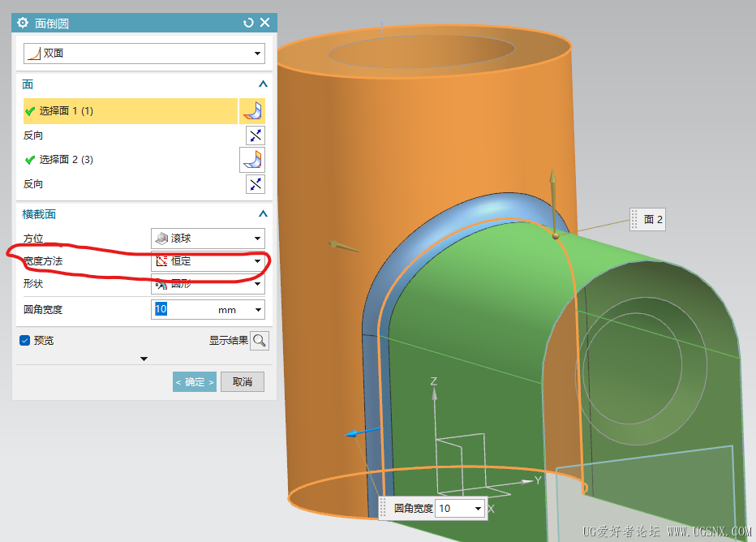This screenshot has height=542, width=756.
Task: Reset the 面倒圆 dialog
Action: (248, 23)
